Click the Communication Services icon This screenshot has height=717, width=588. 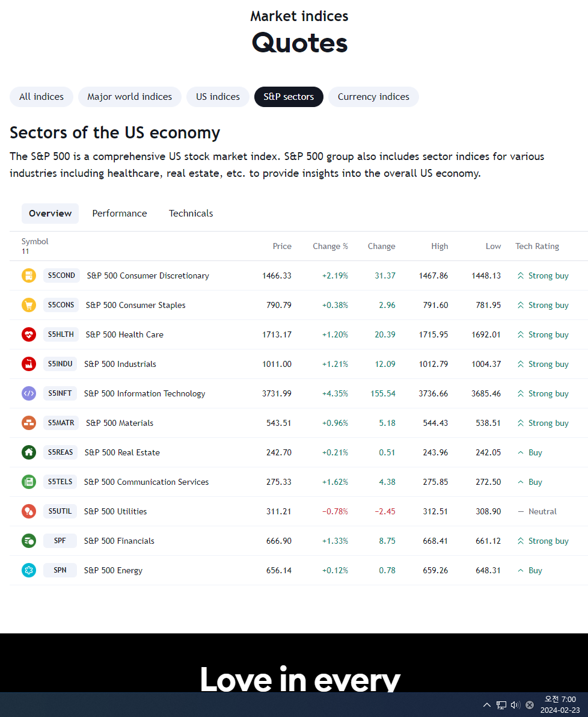tap(29, 482)
